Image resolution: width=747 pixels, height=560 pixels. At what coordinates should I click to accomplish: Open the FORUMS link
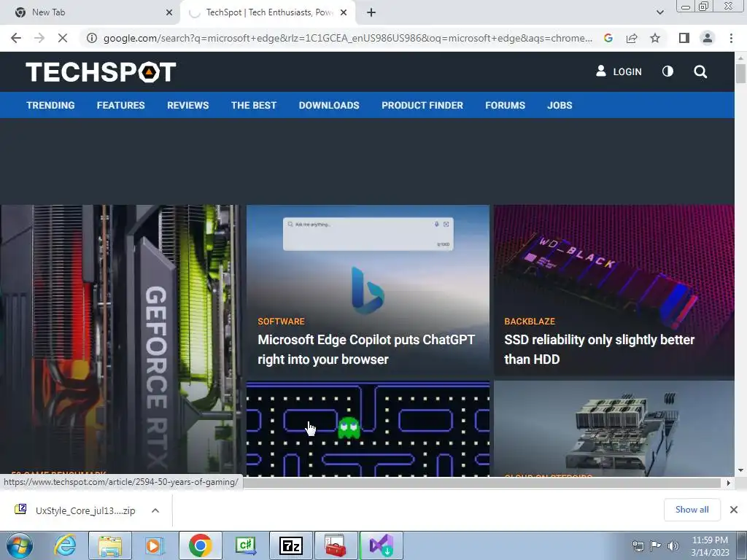505,105
